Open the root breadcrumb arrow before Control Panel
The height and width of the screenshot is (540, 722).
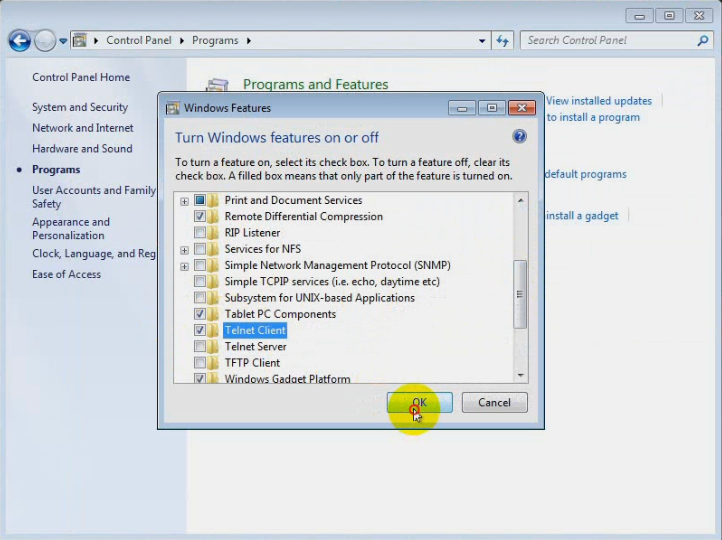click(x=96, y=41)
